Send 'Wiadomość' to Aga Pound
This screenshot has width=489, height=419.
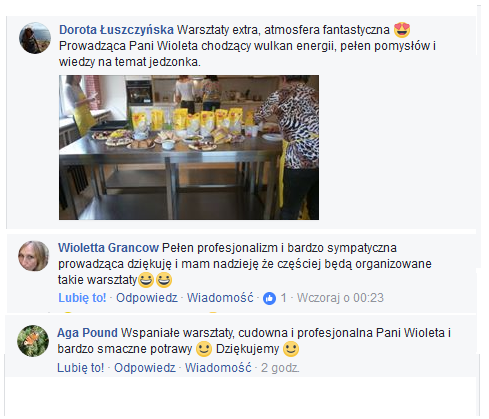[218, 368]
